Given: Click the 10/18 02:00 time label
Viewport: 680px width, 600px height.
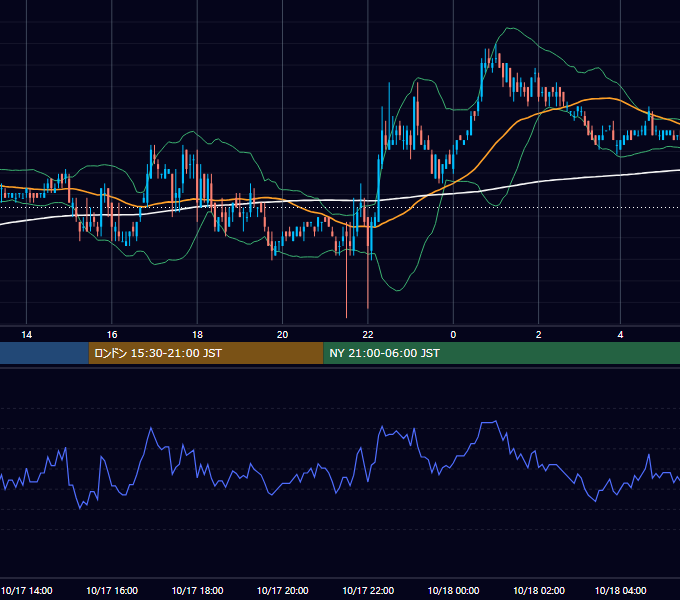Looking at the screenshot, I should (539, 590).
